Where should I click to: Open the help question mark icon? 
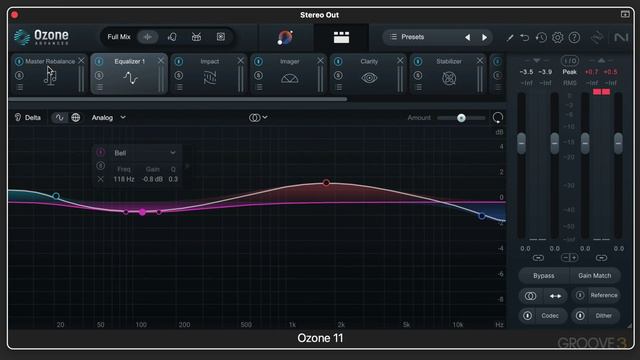574,38
